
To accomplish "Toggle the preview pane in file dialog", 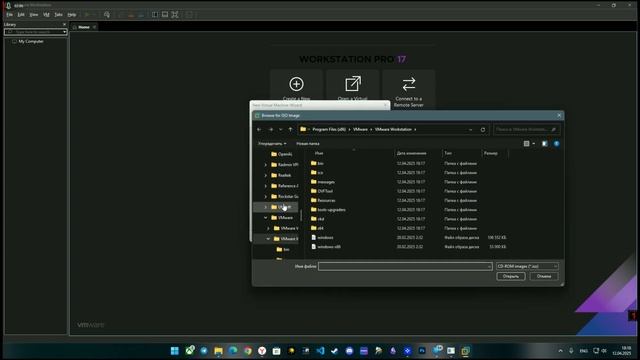I will click(x=544, y=144).
